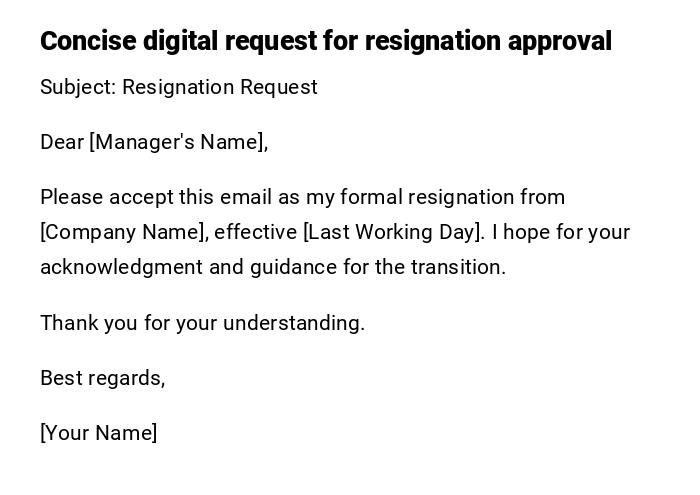The image size is (700, 495).
Task: Click the word "digital" in the title
Action: click(180, 41)
